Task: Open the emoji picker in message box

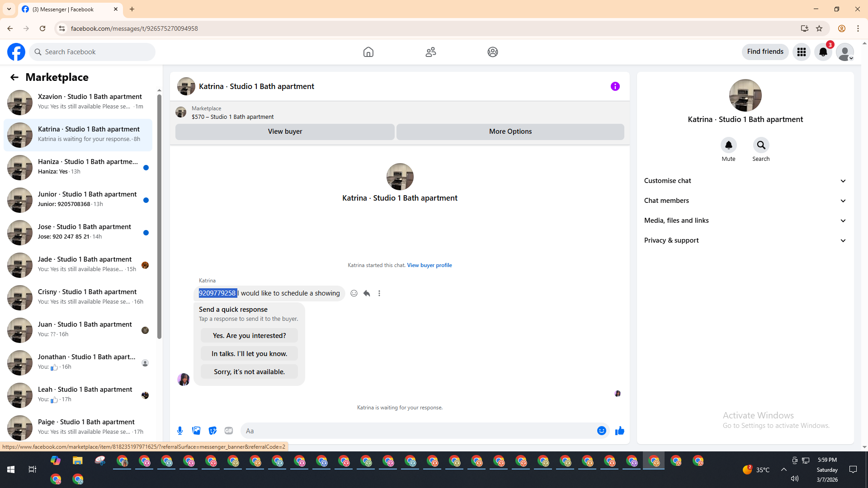Action: pyautogui.click(x=602, y=431)
